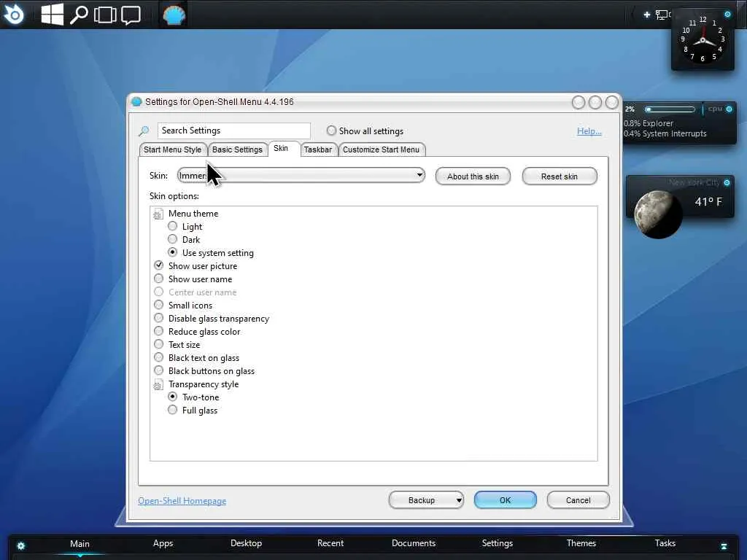Image resolution: width=747 pixels, height=560 pixels.
Task: Open the Task View icon in top bar
Action: [x=105, y=15]
